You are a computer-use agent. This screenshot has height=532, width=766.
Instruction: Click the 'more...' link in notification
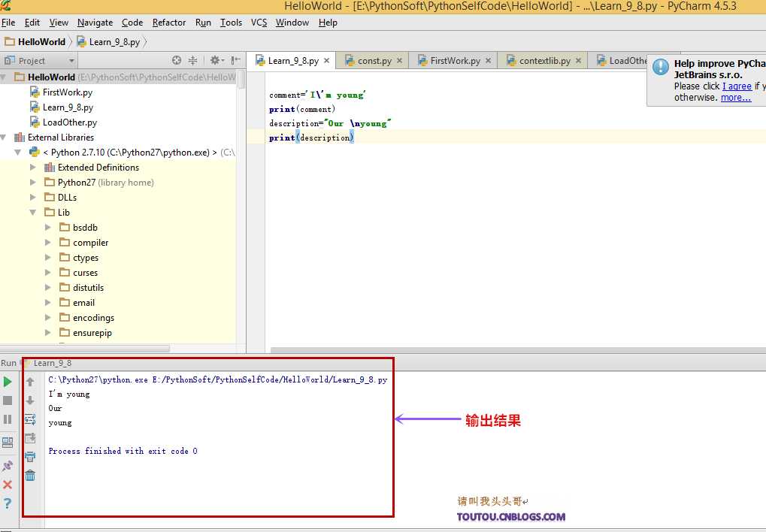[x=736, y=97]
